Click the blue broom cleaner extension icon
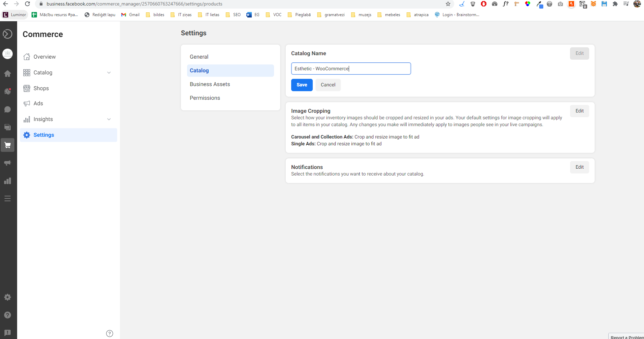The image size is (644, 339). (462, 4)
